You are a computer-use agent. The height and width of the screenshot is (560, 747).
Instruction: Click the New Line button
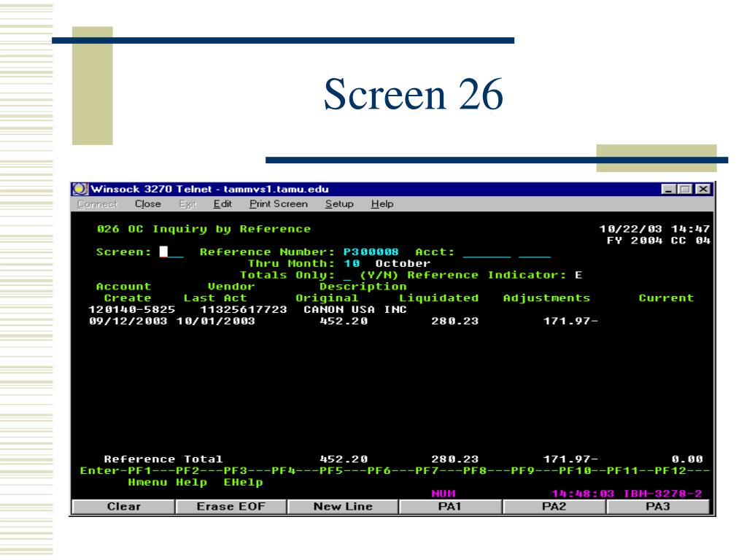click(x=343, y=507)
